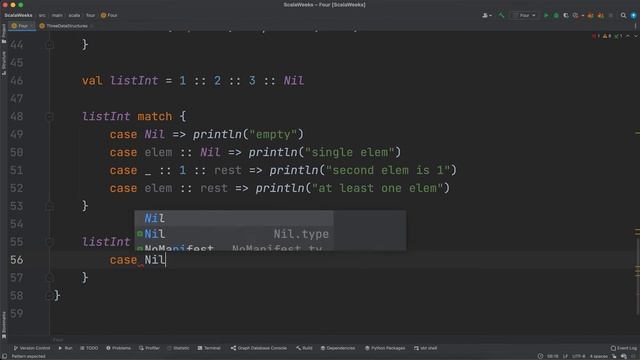Open the Dependencies tool window
The image size is (640, 360).
338,348
